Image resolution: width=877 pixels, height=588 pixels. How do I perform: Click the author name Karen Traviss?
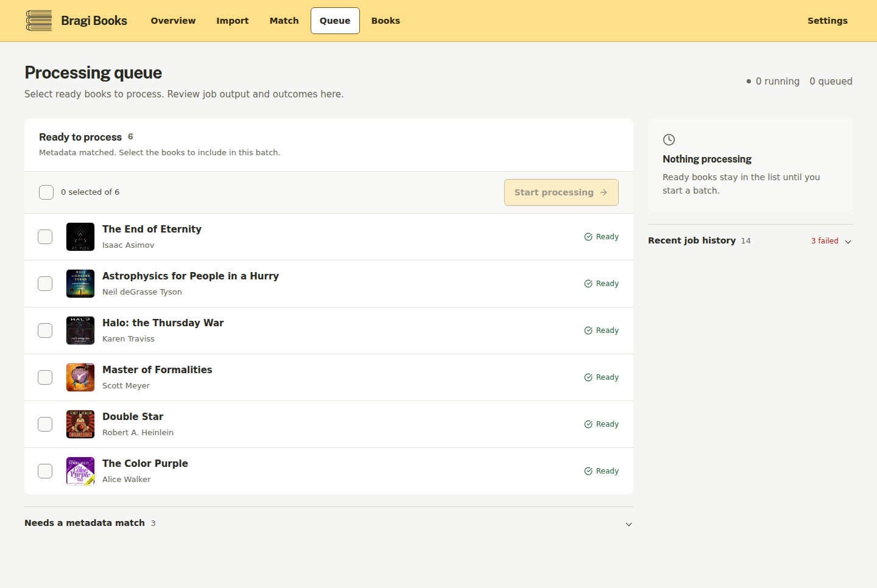(129, 339)
